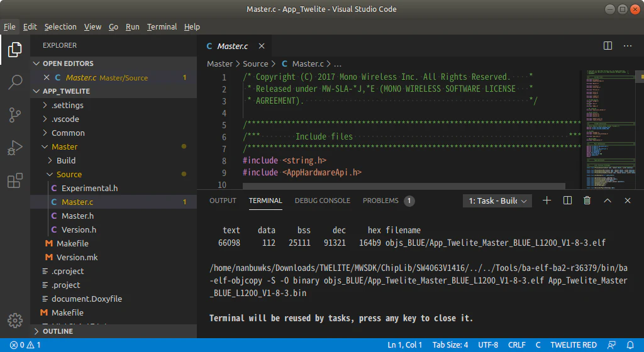Open the Help menu

tap(192, 26)
